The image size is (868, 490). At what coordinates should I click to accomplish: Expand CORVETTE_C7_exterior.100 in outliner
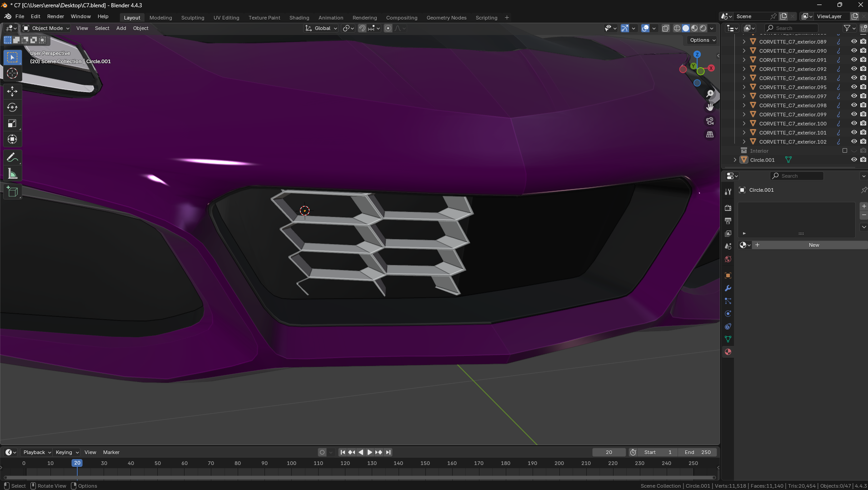coord(744,123)
